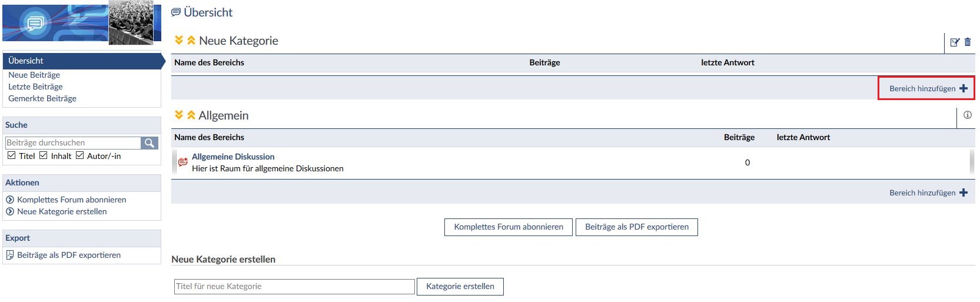980x302 pixels.
Task: Click plus icon in Allgemein category footer
Action: [964, 193]
